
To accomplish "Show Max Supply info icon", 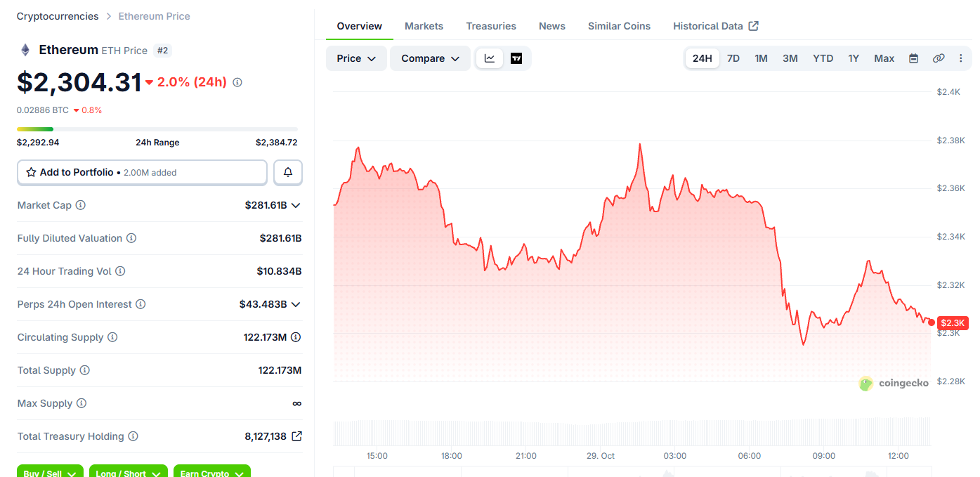I will pyautogui.click(x=81, y=403).
